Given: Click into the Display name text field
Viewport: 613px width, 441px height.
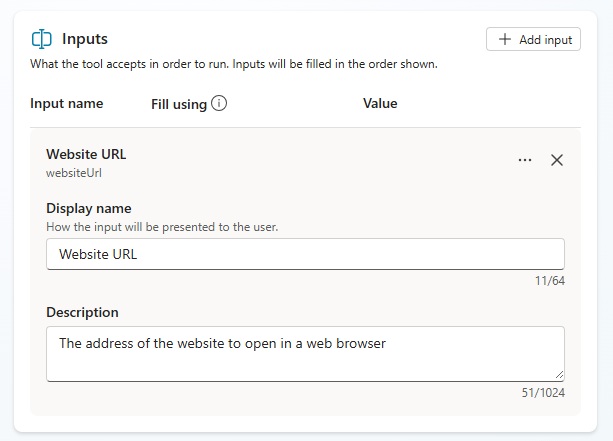Looking at the screenshot, I should [305, 254].
